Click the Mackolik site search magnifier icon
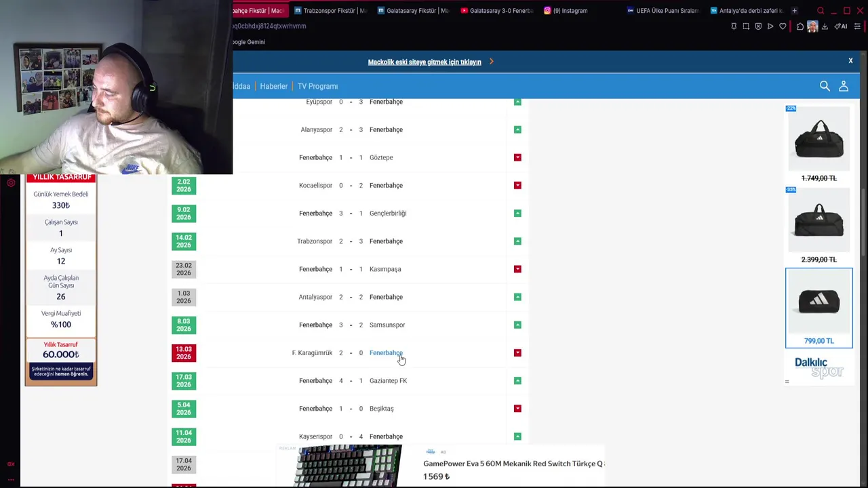This screenshot has width=868, height=488. (x=825, y=86)
